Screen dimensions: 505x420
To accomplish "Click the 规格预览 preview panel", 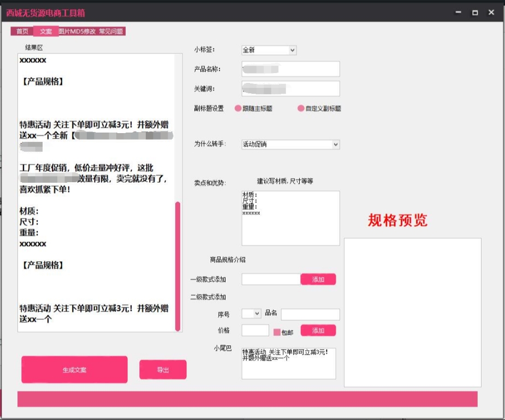I will pyautogui.click(x=413, y=313).
